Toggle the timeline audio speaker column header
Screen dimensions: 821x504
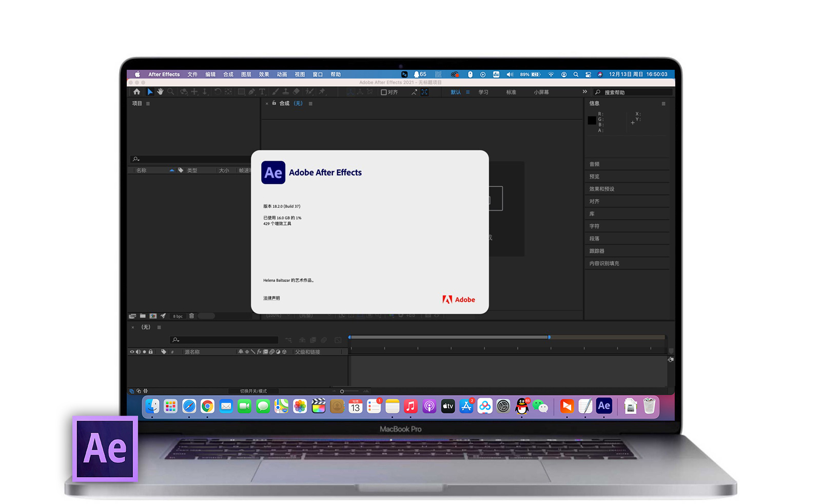138,352
